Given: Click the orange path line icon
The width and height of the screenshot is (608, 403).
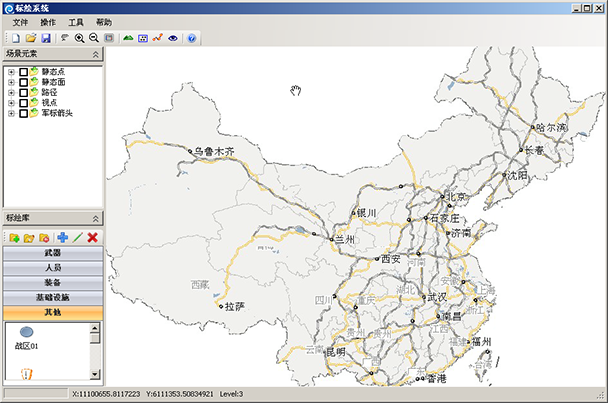Looking at the screenshot, I should pos(157,38).
